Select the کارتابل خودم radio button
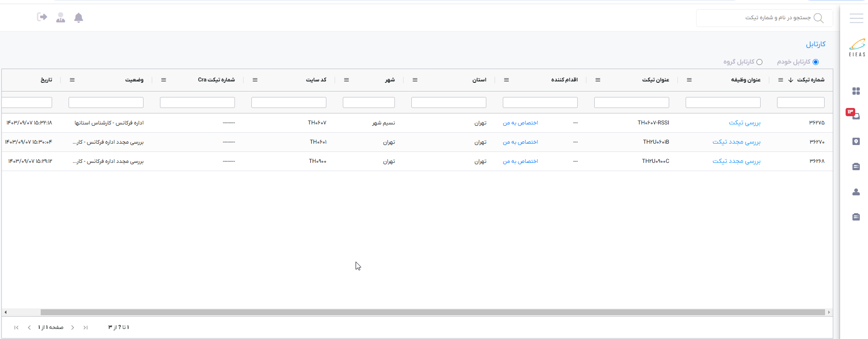Viewport: 868px width, 339px height. (815, 62)
